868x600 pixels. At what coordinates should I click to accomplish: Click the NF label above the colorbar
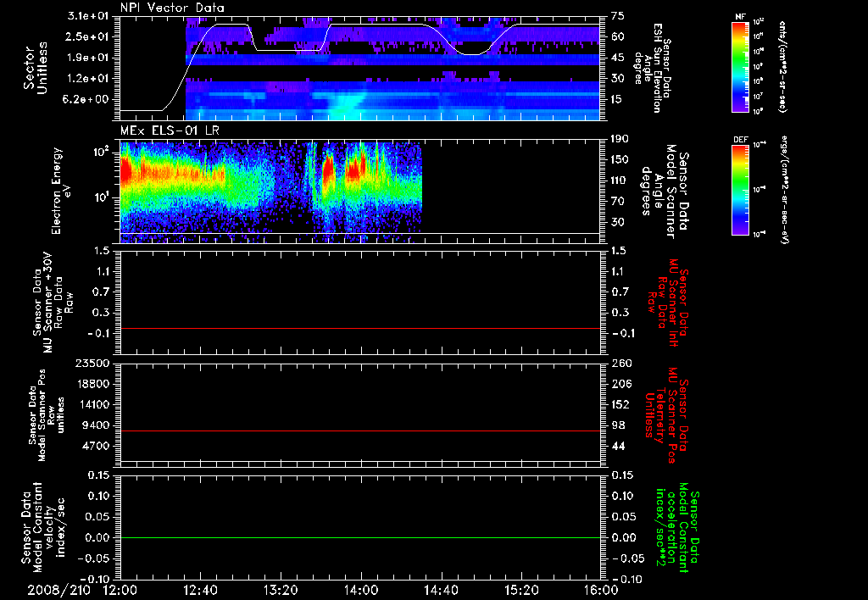tap(741, 17)
